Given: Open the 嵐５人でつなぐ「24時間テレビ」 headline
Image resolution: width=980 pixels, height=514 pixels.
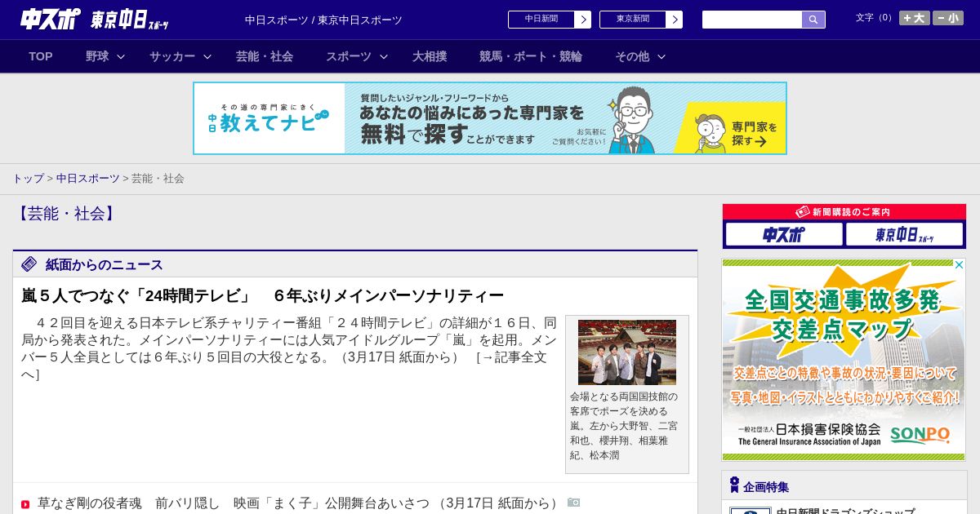Looking at the screenshot, I should pyautogui.click(x=263, y=295).
